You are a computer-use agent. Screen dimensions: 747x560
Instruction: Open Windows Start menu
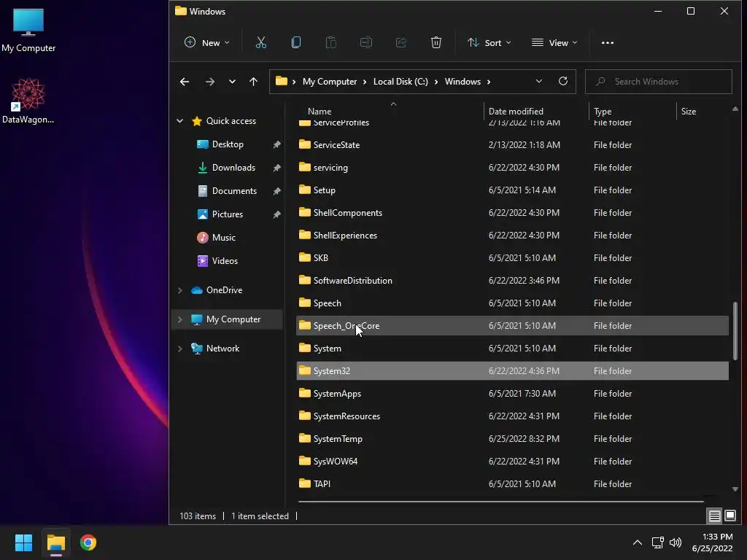23,542
